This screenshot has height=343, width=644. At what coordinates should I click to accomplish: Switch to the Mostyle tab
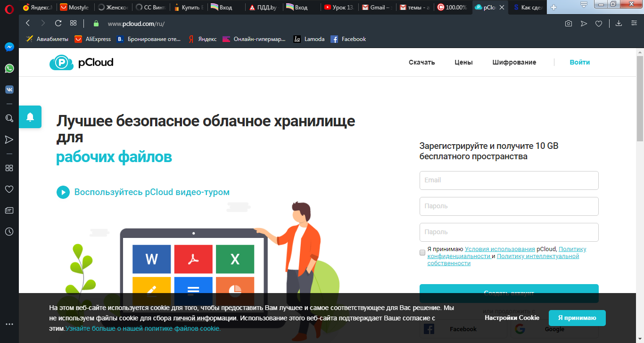[x=74, y=7]
